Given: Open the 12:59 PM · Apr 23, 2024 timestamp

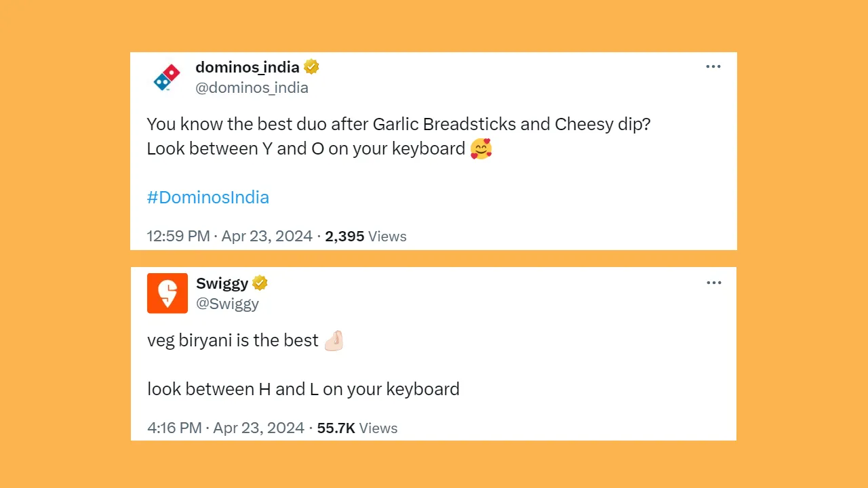Looking at the screenshot, I should click(x=229, y=237).
